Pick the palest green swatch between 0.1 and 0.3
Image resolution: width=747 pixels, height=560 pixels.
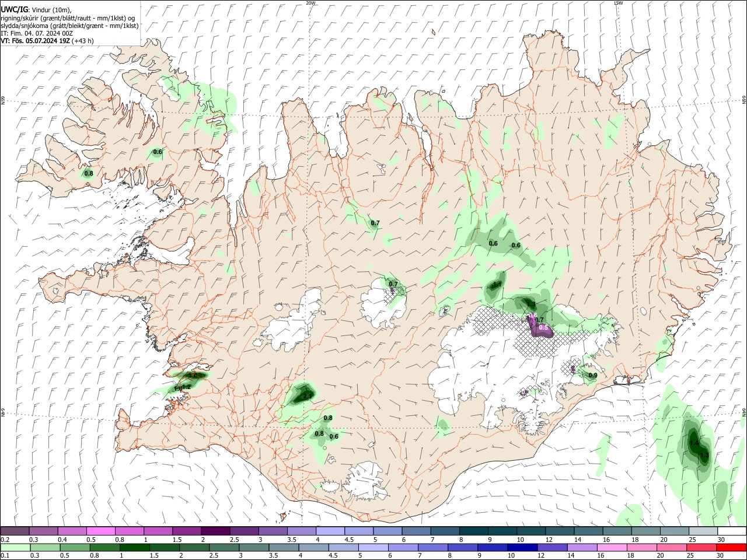click(x=16, y=547)
